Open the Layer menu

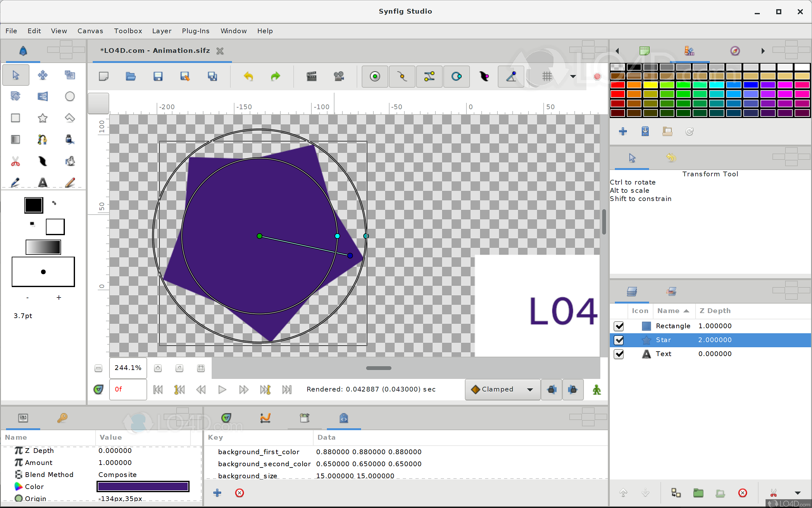(161, 31)
